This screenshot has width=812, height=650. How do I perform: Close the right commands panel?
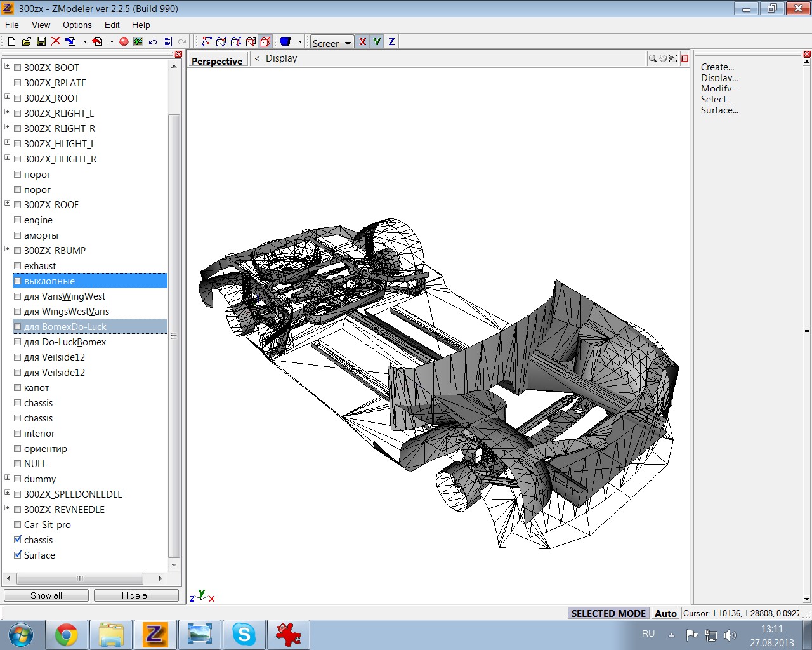click(807, 55)
